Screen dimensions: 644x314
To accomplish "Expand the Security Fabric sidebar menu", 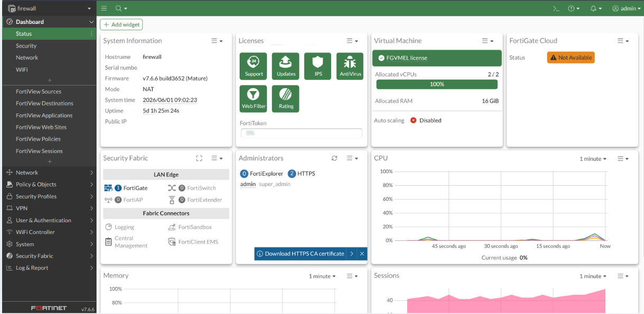I will tap(49, 256).
